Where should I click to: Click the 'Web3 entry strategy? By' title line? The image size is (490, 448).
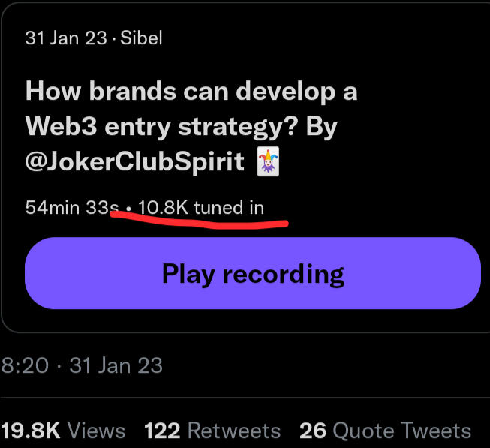pyautogui.click(x=181, y=126)
